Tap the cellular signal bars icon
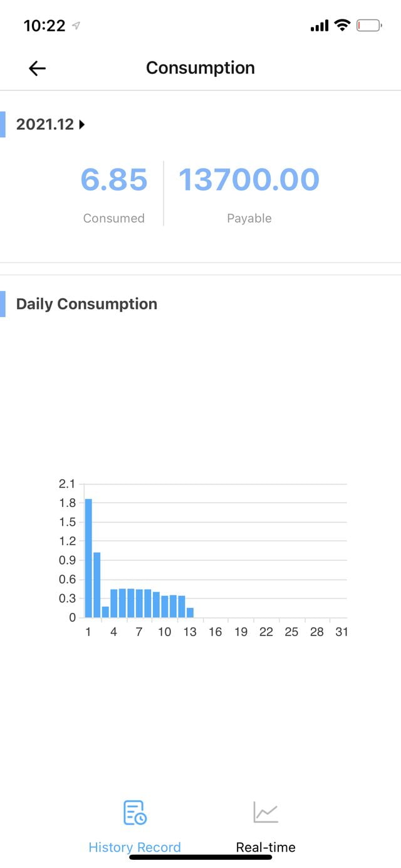This screenshot has height=868, width=401. [319, 26]
